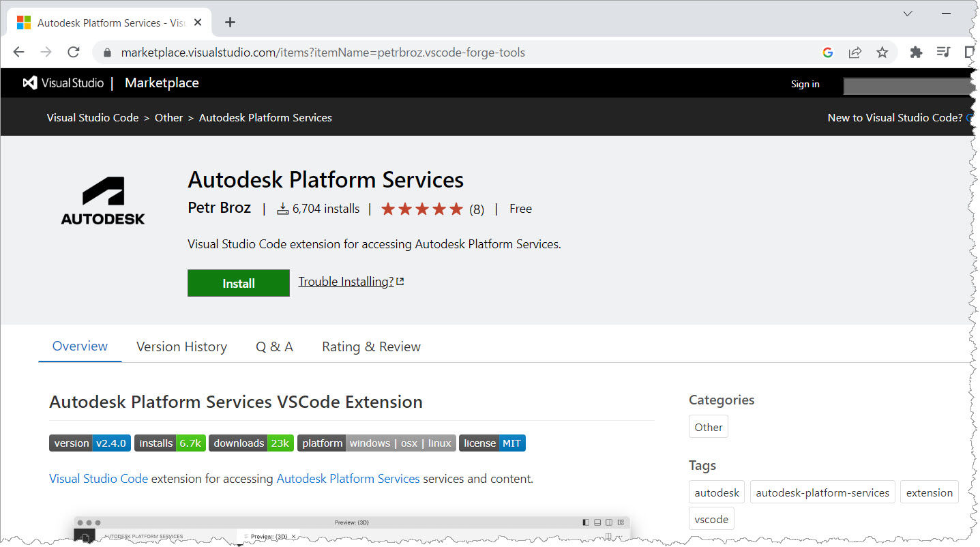Open the Rating & Review tab
The height and width of the screenshot is (547, 980).
[x=371, y=346]
